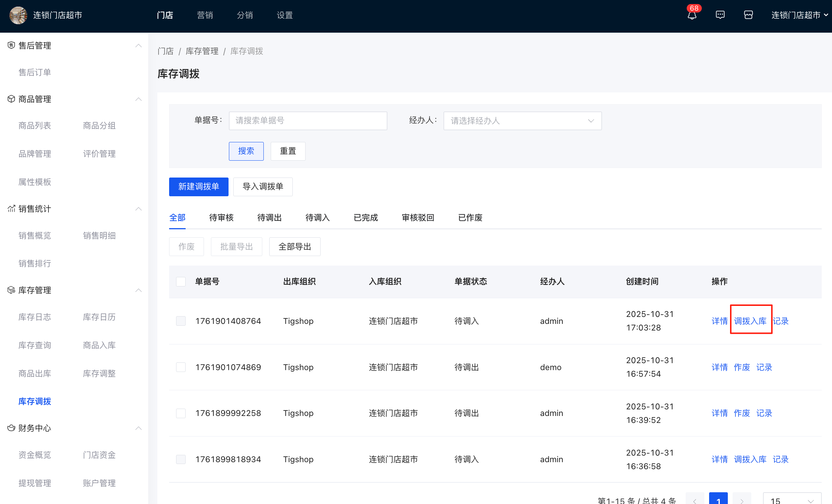Open the 营销 menu in top navigation
Screen dimensions: 832x504
tap(205, 15)
